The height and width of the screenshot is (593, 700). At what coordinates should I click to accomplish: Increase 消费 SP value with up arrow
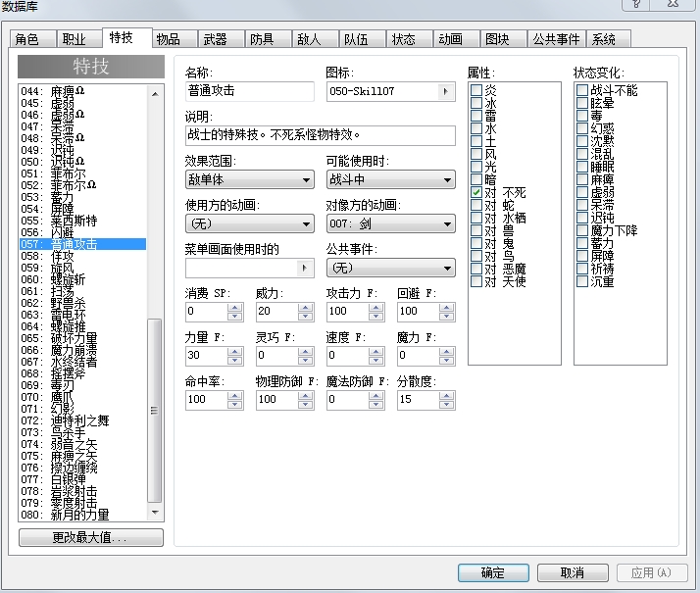tap(235, 307)
